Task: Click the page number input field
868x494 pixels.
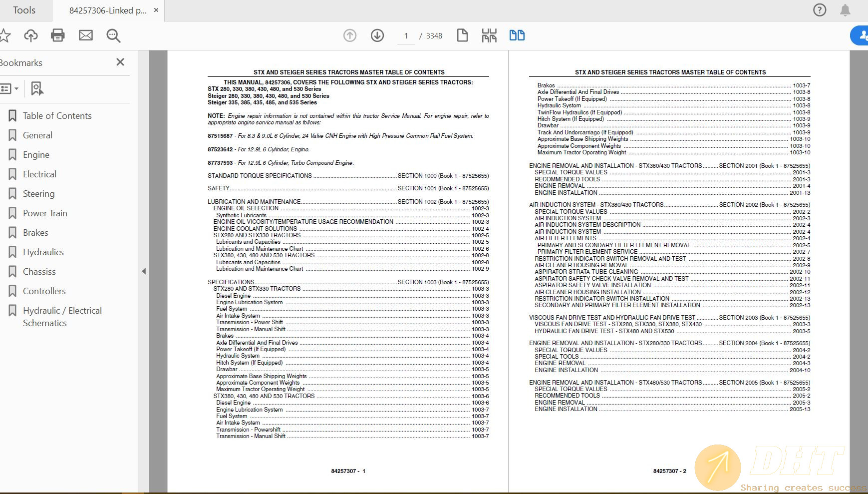Action: (x=406, y=36)
